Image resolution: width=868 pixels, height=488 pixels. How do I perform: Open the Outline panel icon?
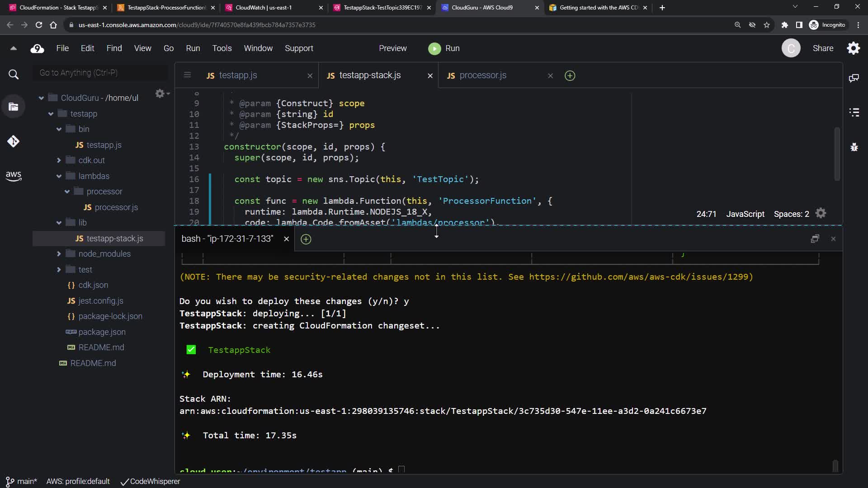pyautogui.click(x=854, y=113)
